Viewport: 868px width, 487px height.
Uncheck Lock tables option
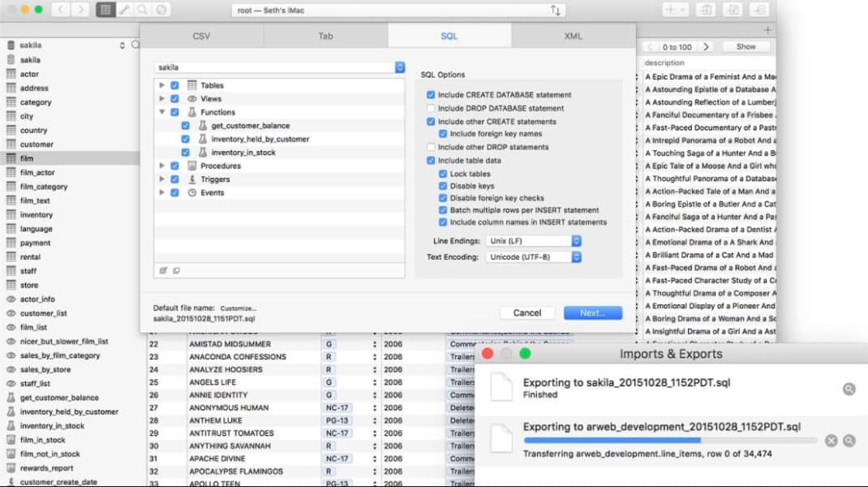tap(442, 174)
